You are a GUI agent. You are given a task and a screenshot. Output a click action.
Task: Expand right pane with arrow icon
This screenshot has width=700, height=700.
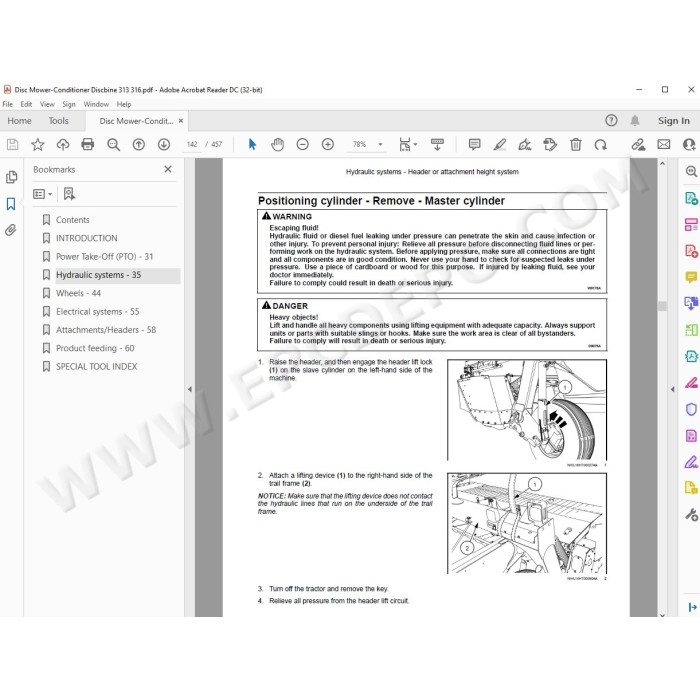point(692,607)
